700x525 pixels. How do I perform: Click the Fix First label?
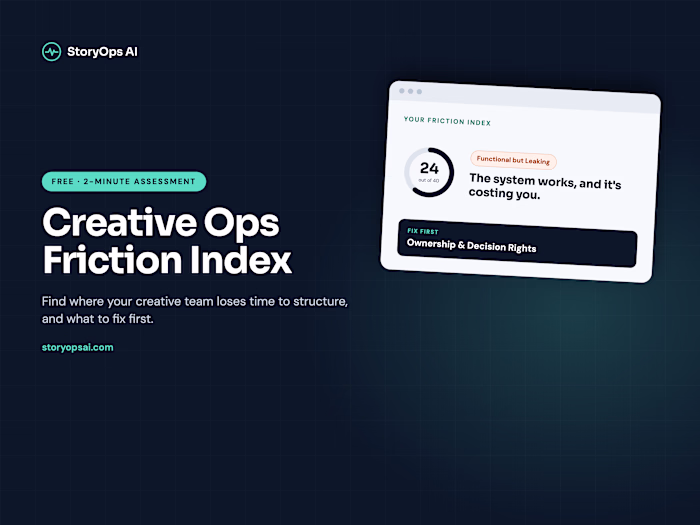[x=422, y=231]
